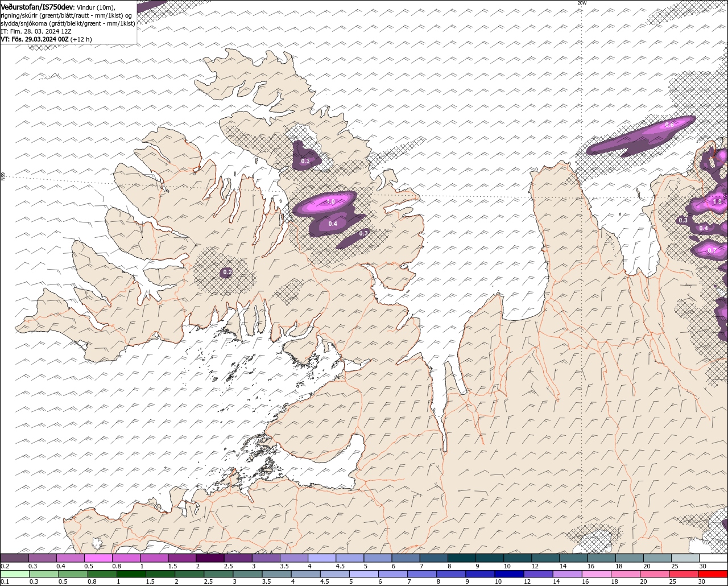This screenshot has height=586, width=728.
Task: Click the 0.4 label just below the 1.0 maximum
Action: coord(333,224)
